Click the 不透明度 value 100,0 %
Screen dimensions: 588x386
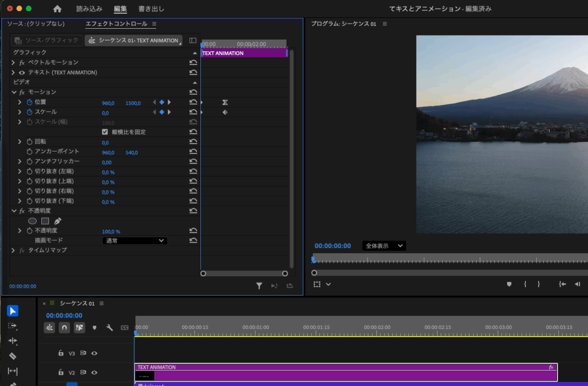(111, 231)
